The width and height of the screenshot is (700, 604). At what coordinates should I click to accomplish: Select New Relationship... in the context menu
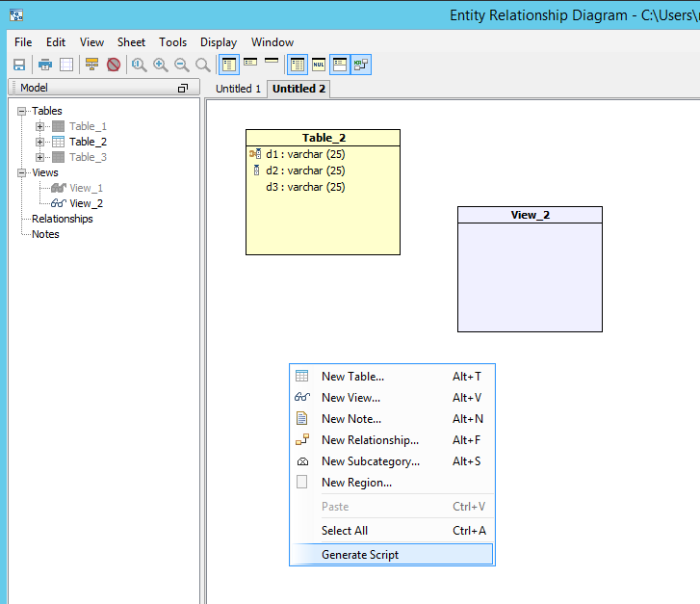pyautogui.click(x=370, y=440)
